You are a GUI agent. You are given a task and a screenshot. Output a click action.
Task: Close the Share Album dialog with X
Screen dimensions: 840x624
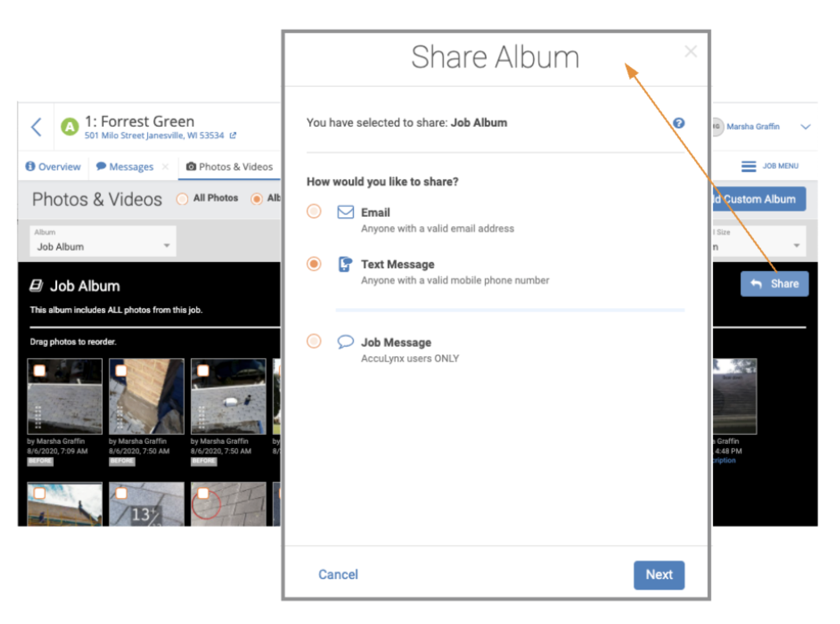(690, 51)
